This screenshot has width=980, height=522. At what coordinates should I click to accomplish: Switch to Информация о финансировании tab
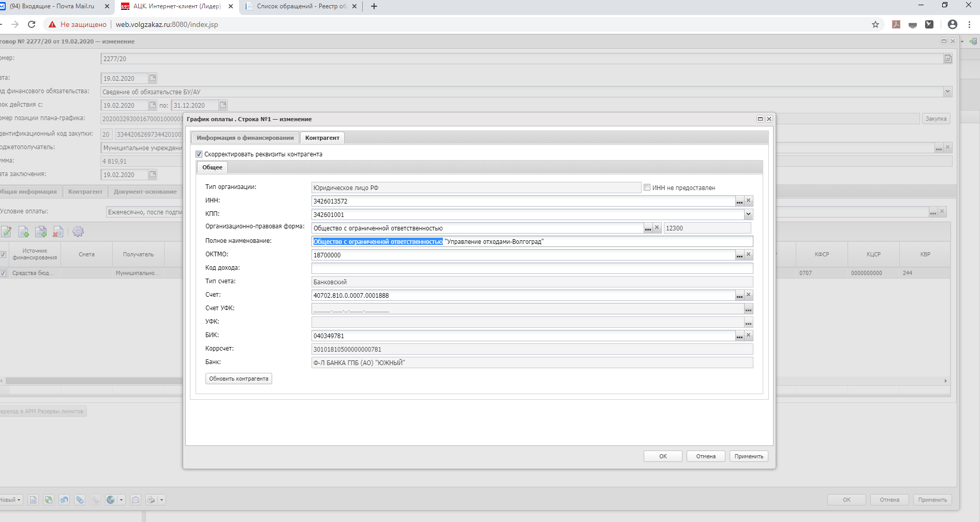[x=245, y=138]
